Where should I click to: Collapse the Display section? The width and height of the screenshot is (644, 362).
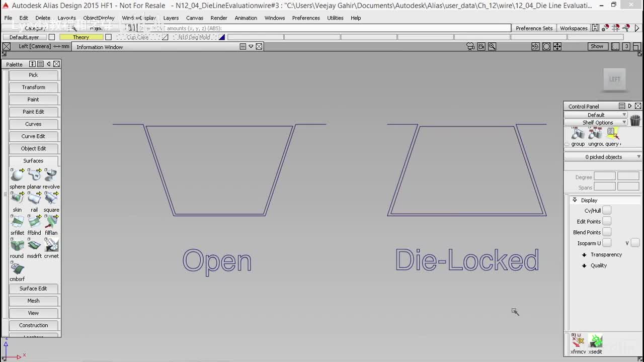coord(575,200)
